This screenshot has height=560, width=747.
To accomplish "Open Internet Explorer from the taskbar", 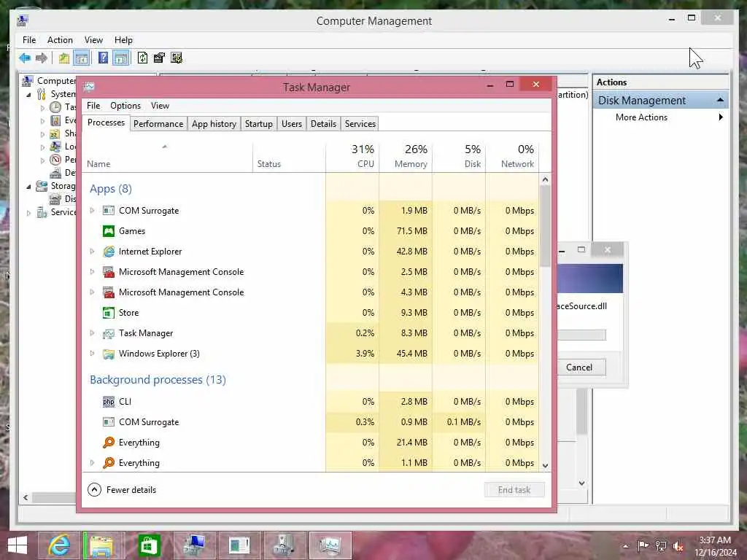I will [x=59, y=545].
